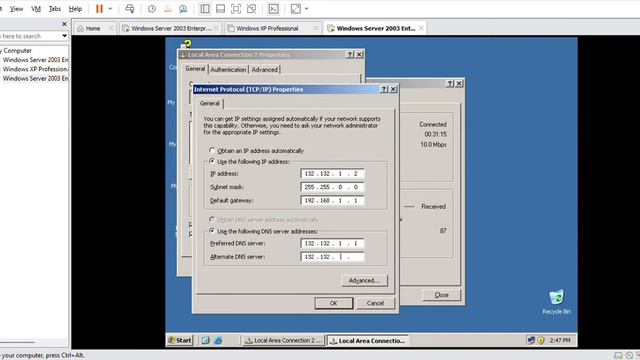Click help button in Local Area Connection Properties
The height and width of the screenshot is (360, 640).
click(x=350, y=55)
